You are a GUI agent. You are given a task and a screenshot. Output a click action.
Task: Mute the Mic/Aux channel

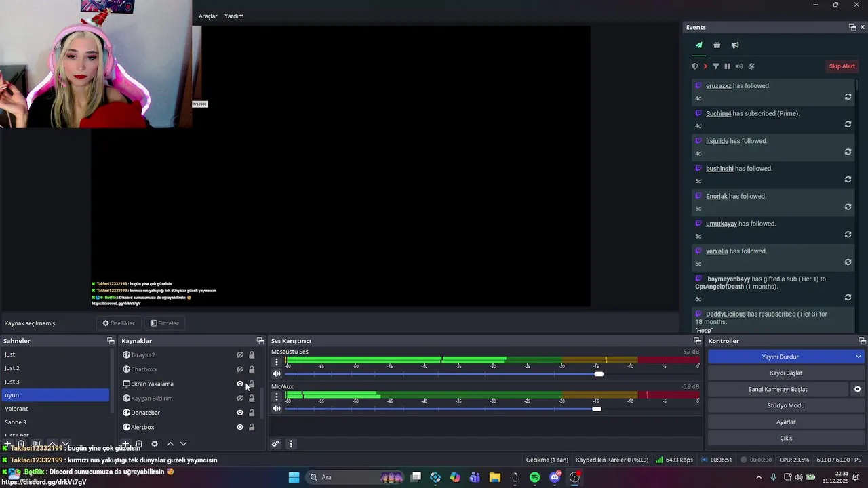[277, 409]
